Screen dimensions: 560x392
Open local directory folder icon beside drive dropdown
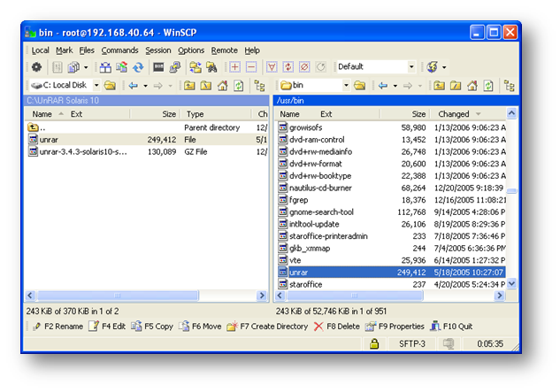(x=110, y=86)
